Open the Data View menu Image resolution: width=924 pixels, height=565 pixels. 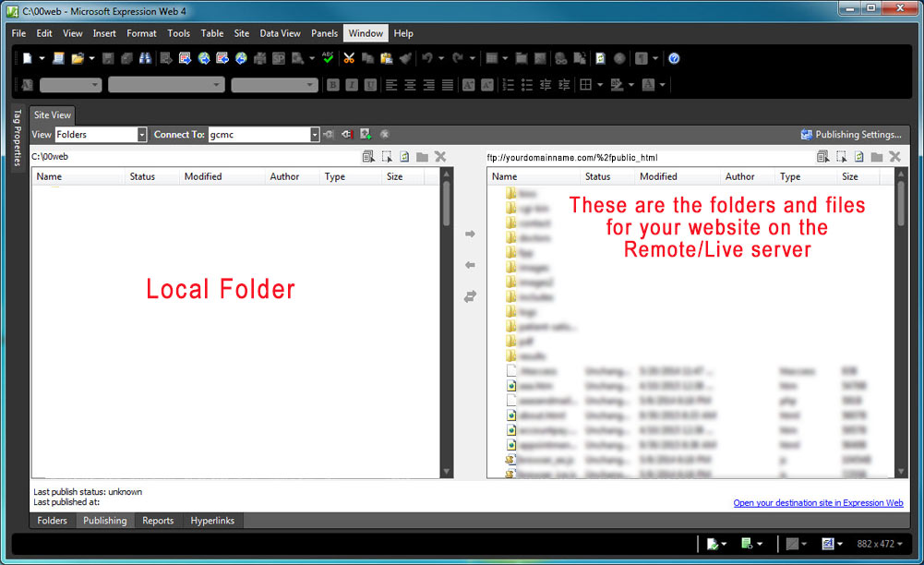280,33
